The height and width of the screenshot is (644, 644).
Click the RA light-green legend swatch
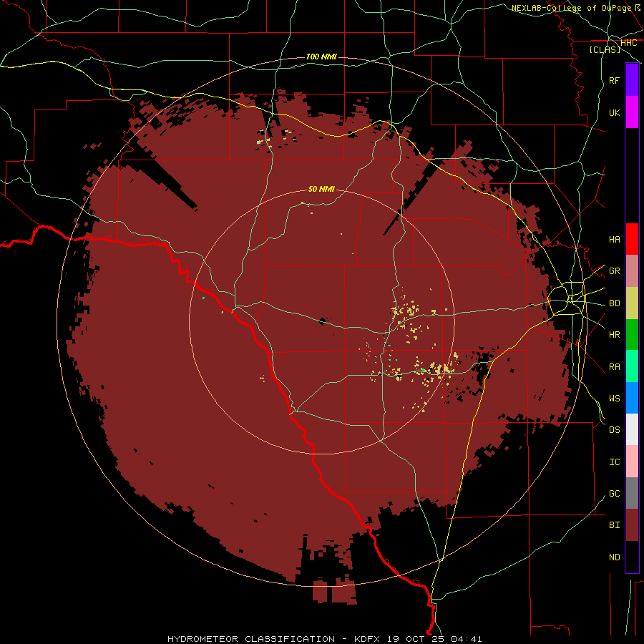(632, 366)
